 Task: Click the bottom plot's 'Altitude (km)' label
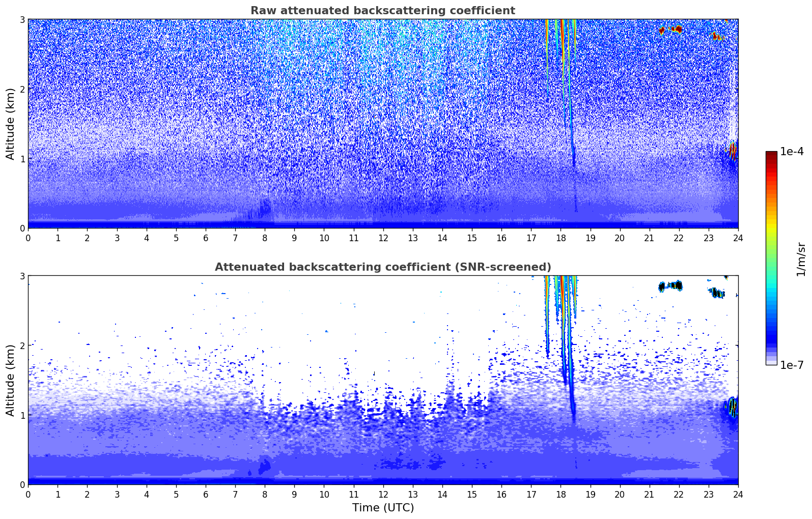tap(11, 380)
